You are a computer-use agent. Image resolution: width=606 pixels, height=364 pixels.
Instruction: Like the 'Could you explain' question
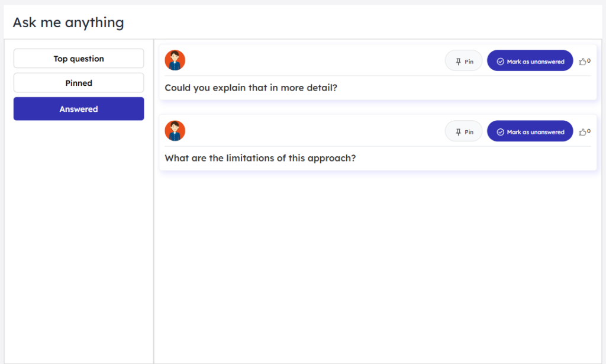coord(582,62)
